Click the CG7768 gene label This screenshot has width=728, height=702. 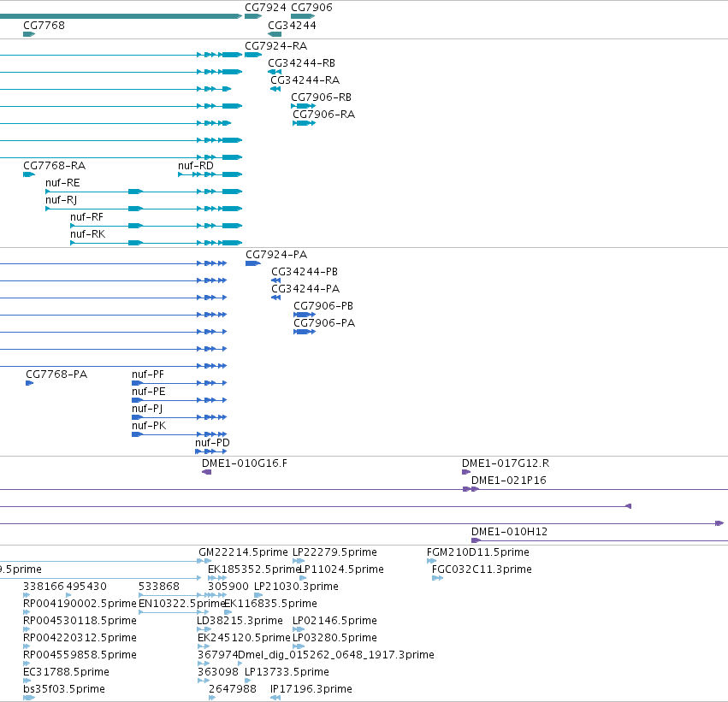44,25
